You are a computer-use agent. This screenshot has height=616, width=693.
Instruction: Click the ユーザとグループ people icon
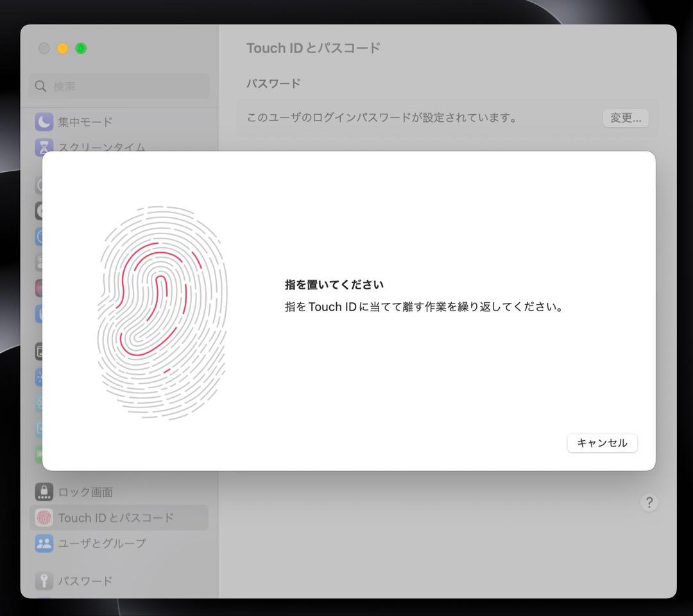pos(44,543)
